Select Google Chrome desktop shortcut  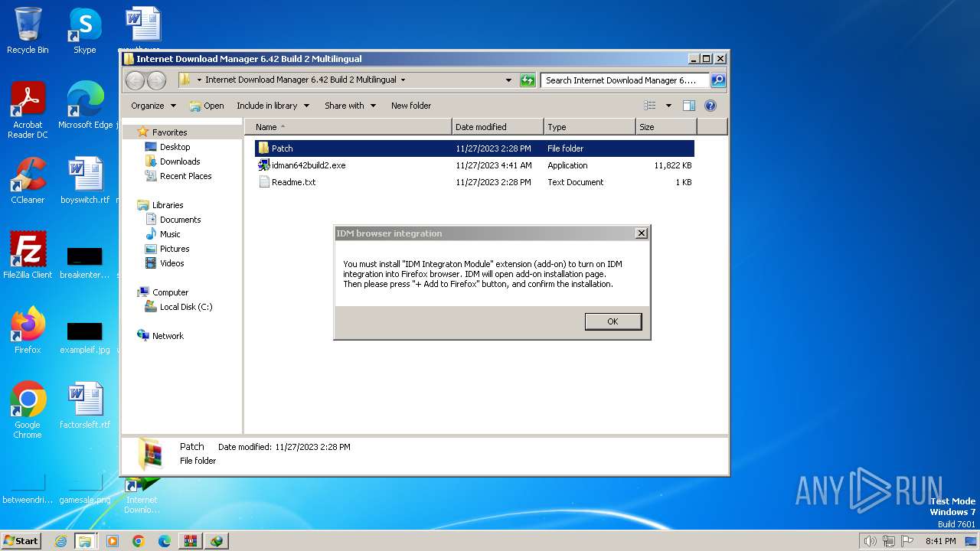tap(28, 410)
